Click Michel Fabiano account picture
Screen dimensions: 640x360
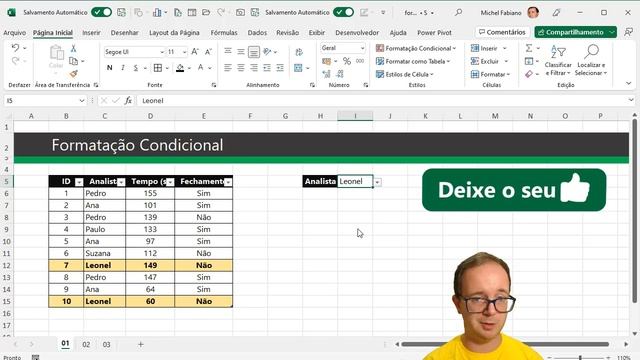(x=533, y=13)
